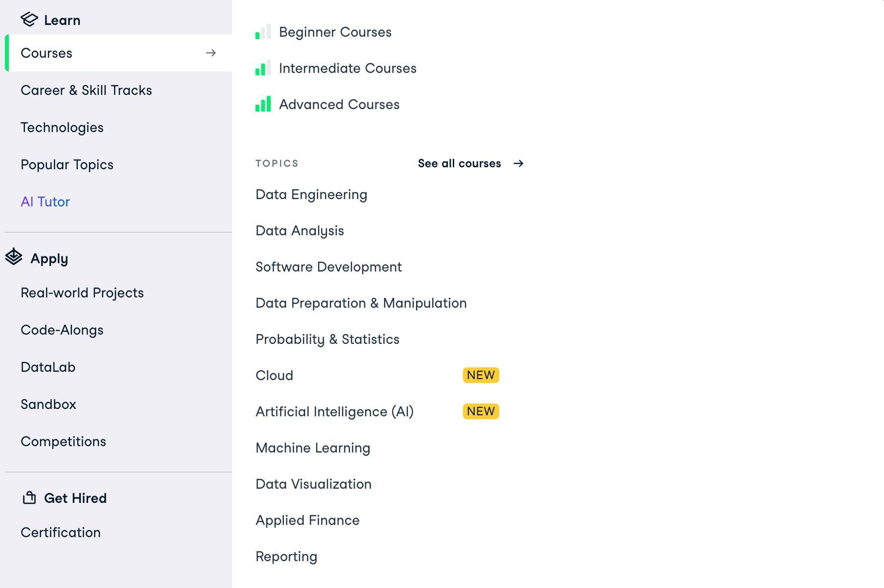Go to Real-world Projects
Viewport: 884px width, 588px height.
click(x=82, y=293)
